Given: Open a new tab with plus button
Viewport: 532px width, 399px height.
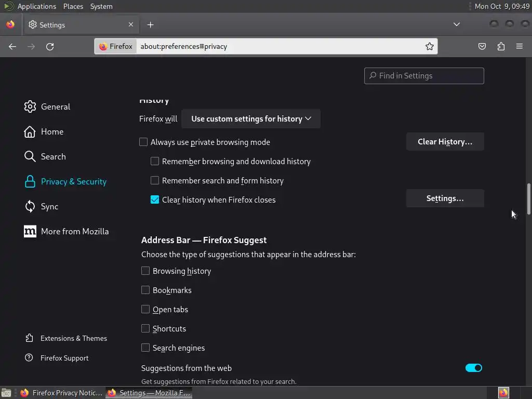Looking at the screenshot, I should coord(150,25).
